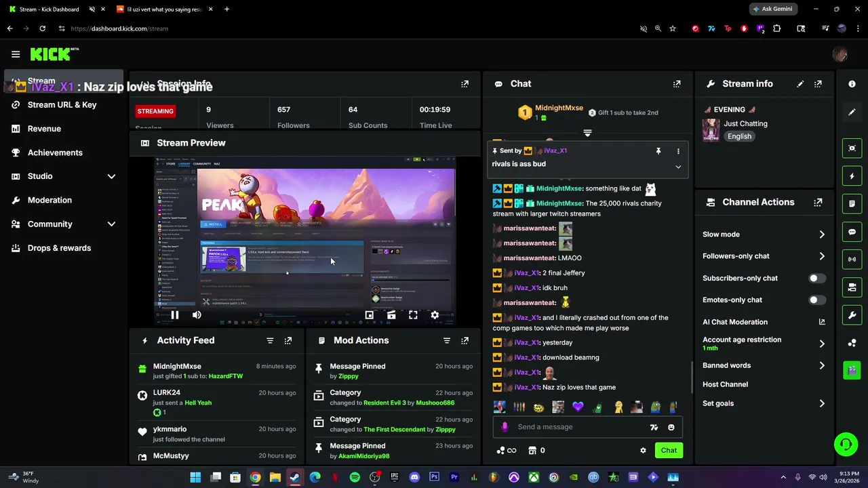Collapse the gift leaderboard handle in chat
Screen dimensions: 868x488
587,133
